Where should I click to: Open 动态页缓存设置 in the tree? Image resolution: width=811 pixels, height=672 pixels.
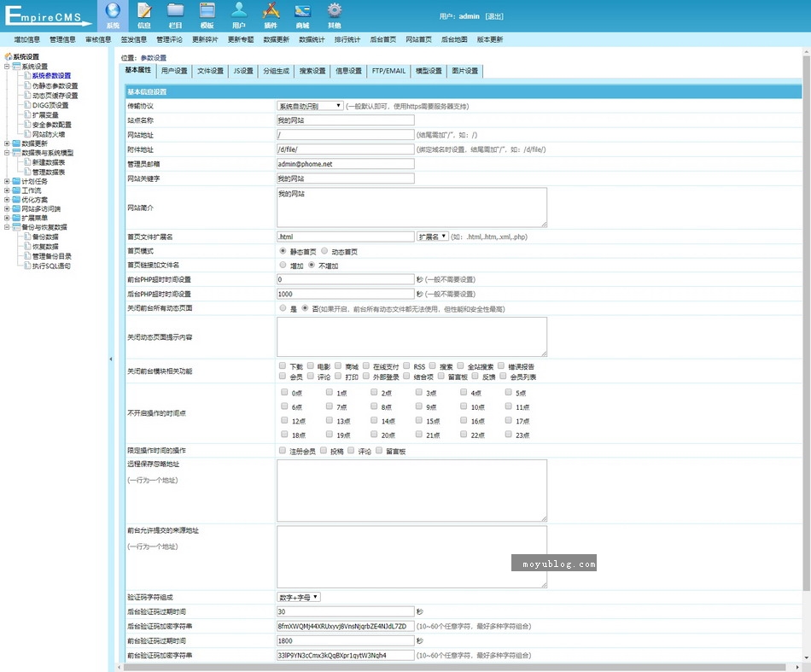(55, 96)
